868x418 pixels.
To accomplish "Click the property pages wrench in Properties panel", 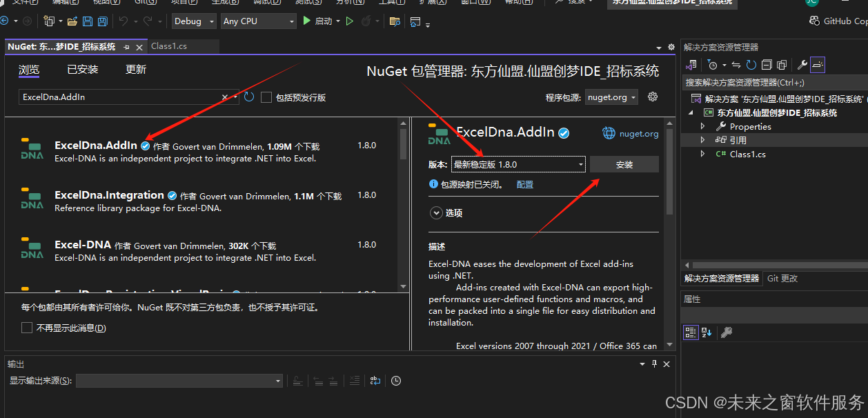I will (x=726, y=332).
